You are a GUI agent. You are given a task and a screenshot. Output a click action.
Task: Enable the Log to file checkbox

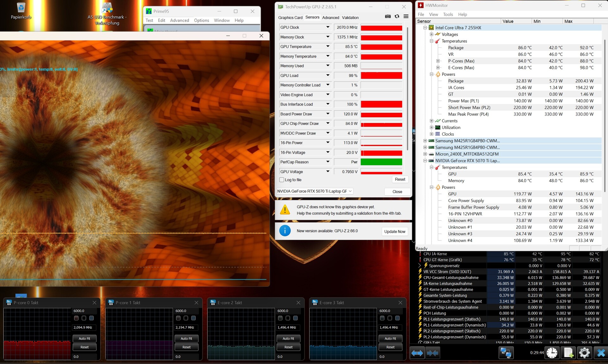tap(282, 180)
